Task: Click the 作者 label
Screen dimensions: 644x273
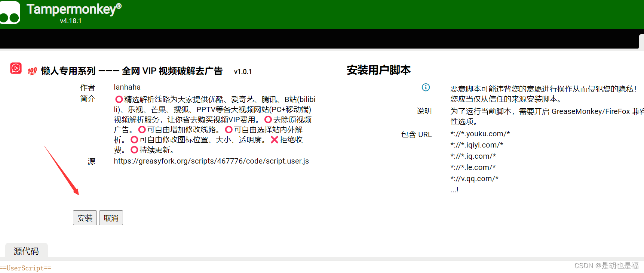Action: 88,87
